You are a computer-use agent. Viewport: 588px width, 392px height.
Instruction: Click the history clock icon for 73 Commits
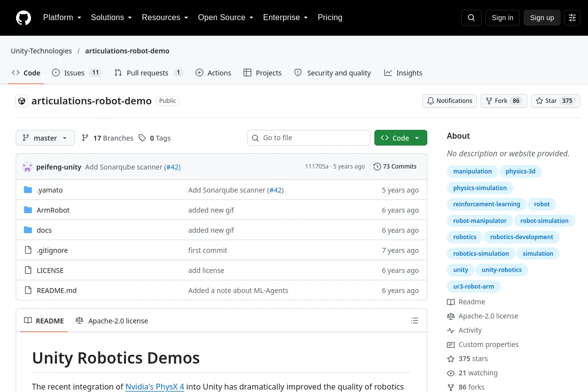pos(377,167)
